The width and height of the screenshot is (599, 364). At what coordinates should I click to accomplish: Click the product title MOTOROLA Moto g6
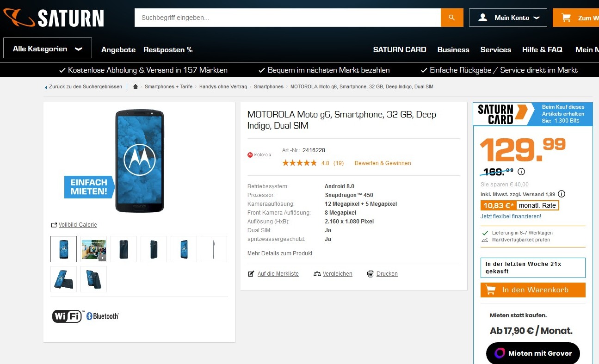342,120
